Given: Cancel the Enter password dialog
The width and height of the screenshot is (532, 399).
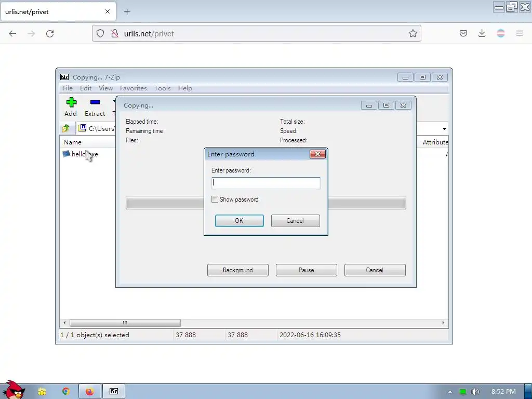Looking at the screenshot, I should [295, 220].
